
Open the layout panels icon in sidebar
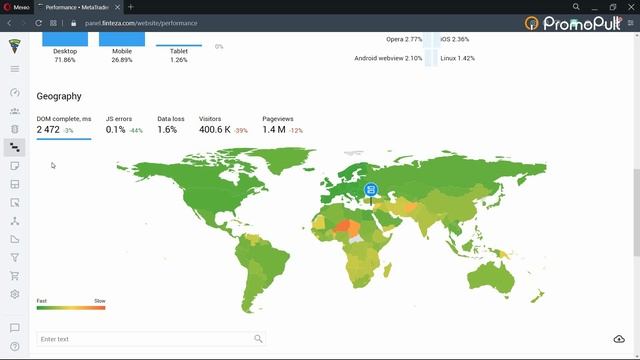15,184
